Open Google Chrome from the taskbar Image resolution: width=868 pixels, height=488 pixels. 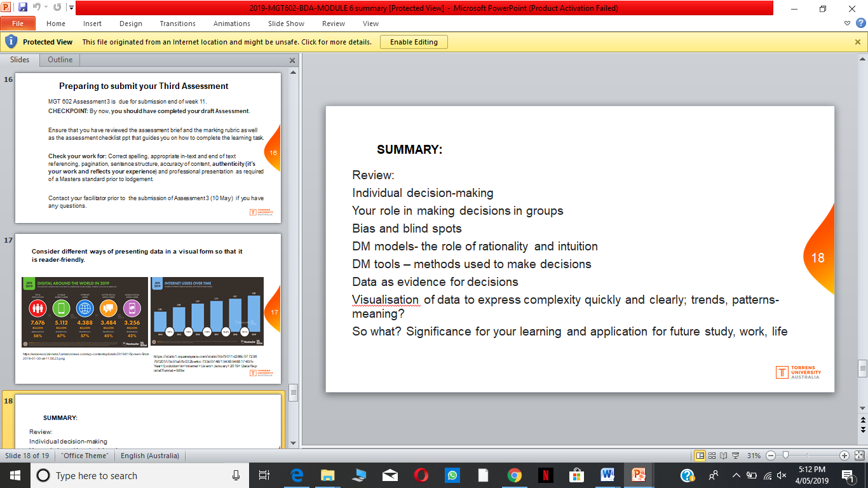click(x=514, y=475)
